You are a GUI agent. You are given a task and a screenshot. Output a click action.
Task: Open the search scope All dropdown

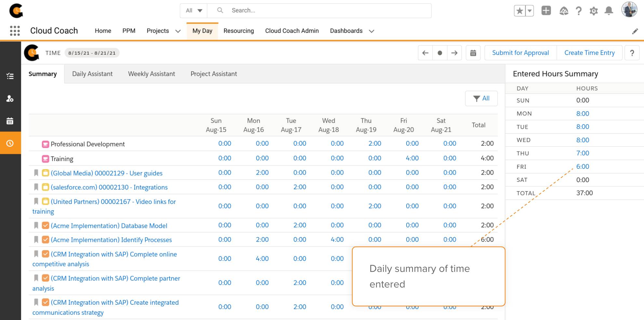[194, 10]
